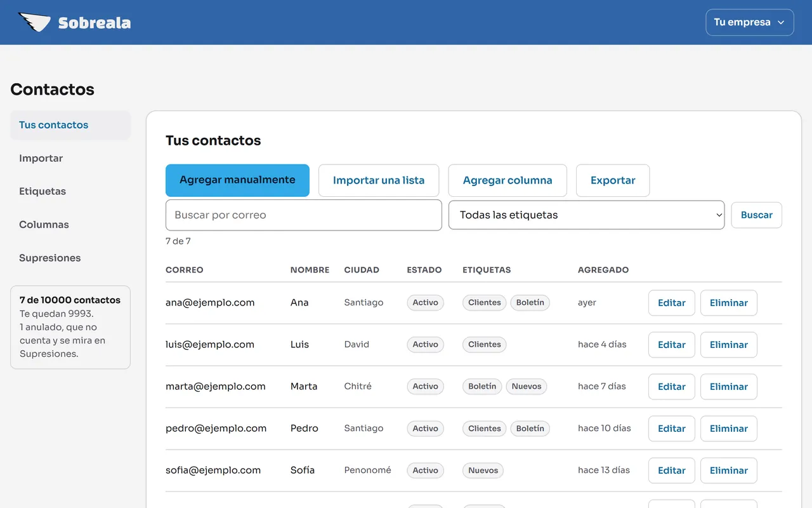Click the Activo badge in Pedro's row
The height and width of the screenshot is (508, 812).
425,428
